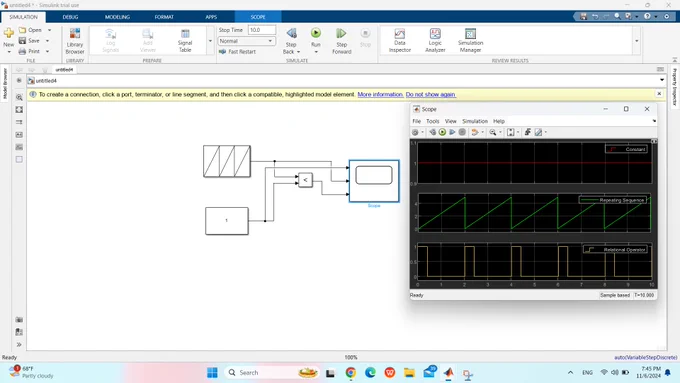
Task: Open Scope configuration properties gear
Action: [415, 132]
